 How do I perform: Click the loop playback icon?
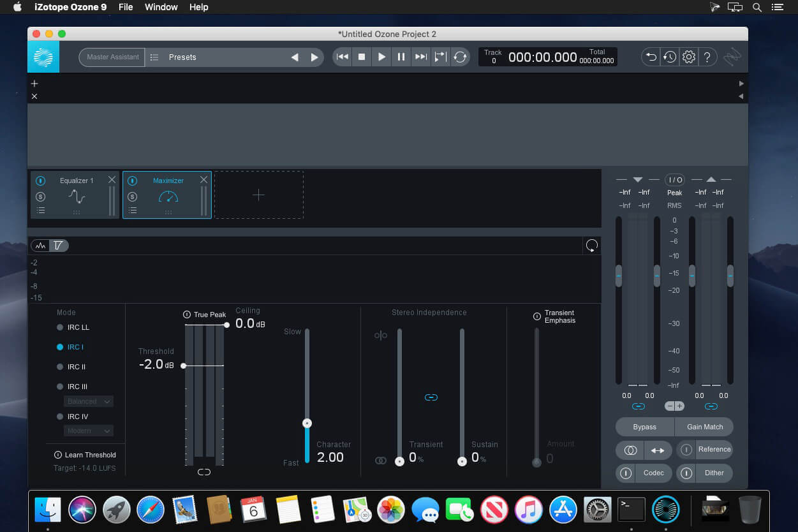[x=460, y=57]
